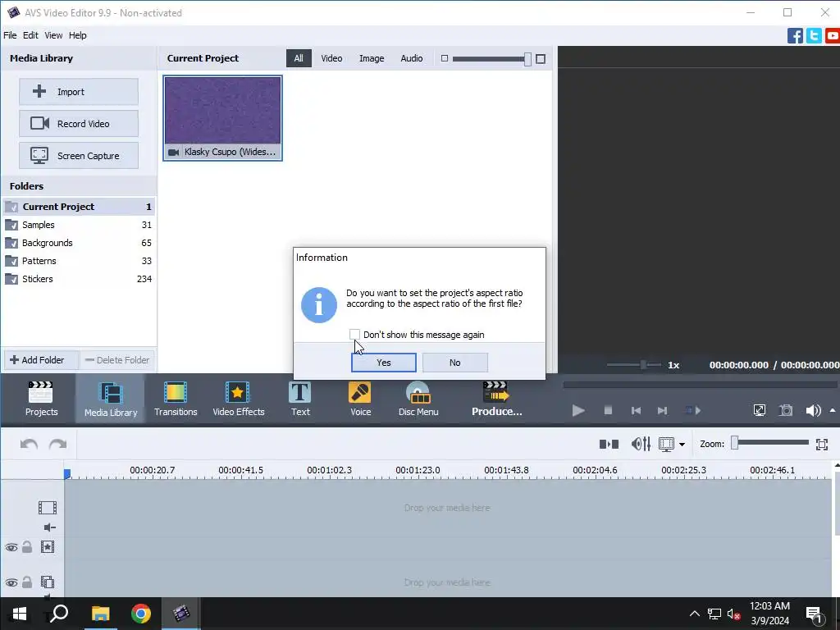
Task: Adjust the playback speed slider
Action: (x=643, y=365)
